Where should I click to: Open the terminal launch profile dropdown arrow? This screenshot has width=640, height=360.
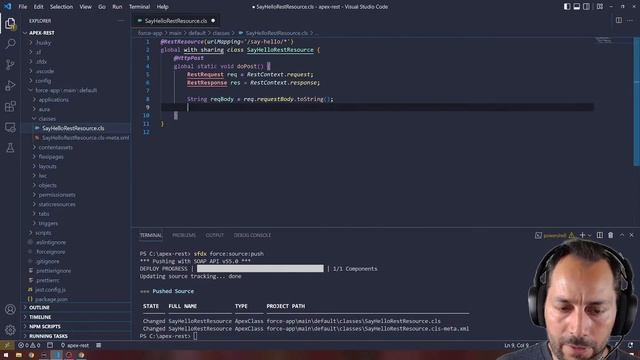point(589,235)
